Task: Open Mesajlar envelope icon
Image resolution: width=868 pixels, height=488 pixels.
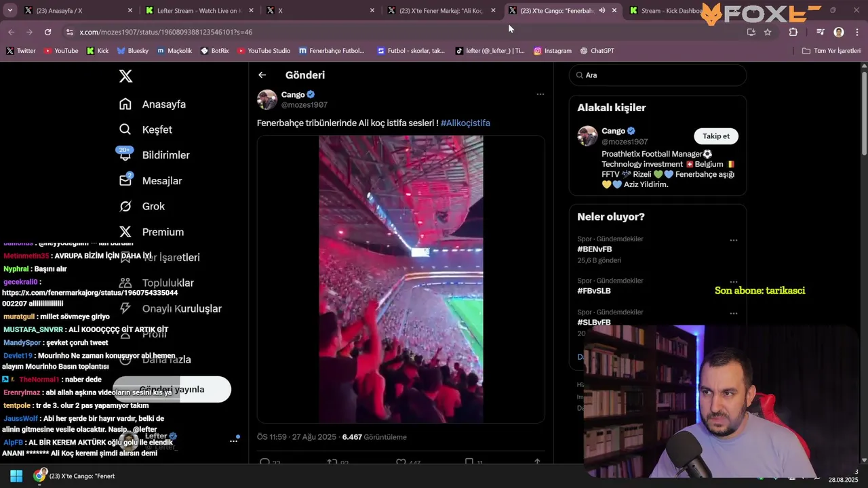Action: pyautogui.click(x=125, y=180)
